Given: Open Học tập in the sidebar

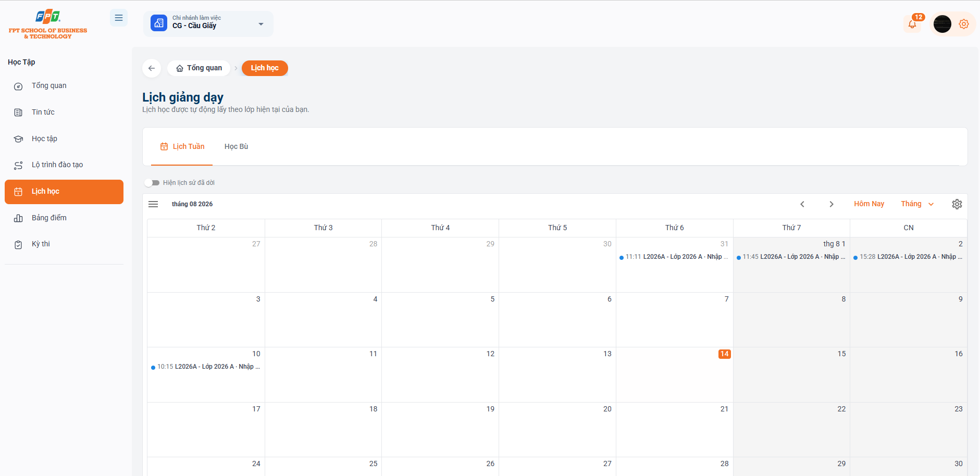Looking at the screenshot, I should (64, 139).
